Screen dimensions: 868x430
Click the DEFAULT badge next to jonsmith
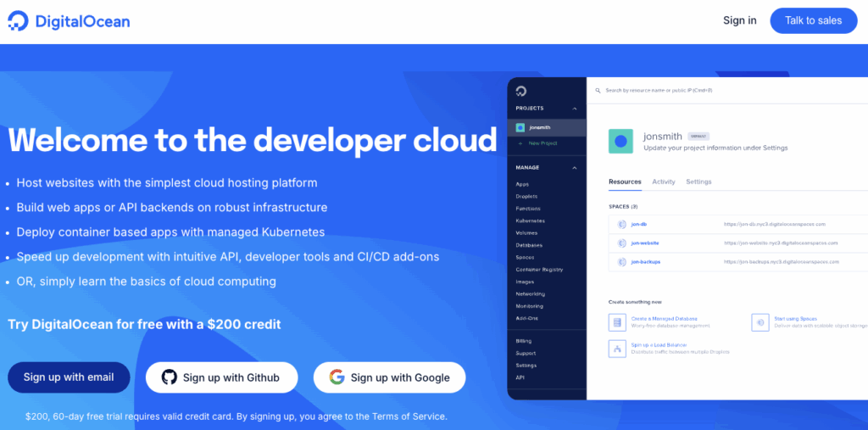(x=698, y=137)
